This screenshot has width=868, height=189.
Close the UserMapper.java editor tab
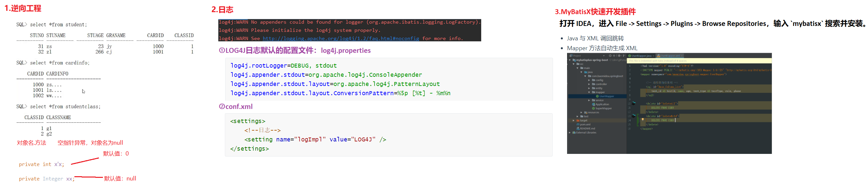[x=653, y=56]
